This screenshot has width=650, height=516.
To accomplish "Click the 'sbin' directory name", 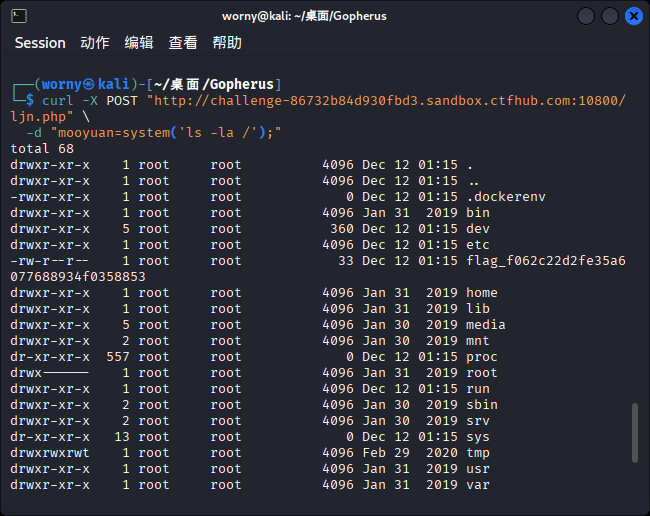I will (482, 405).
